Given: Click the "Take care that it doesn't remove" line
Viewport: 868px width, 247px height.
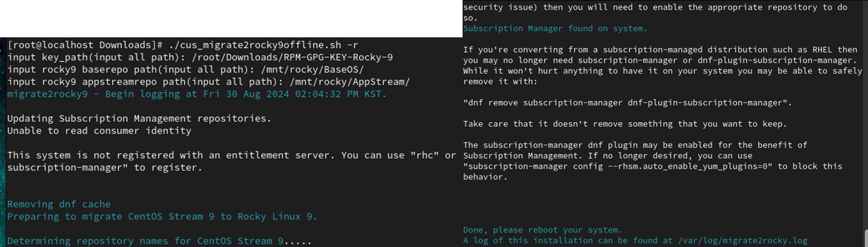Looking at the screenshot, I should [625, 124].
